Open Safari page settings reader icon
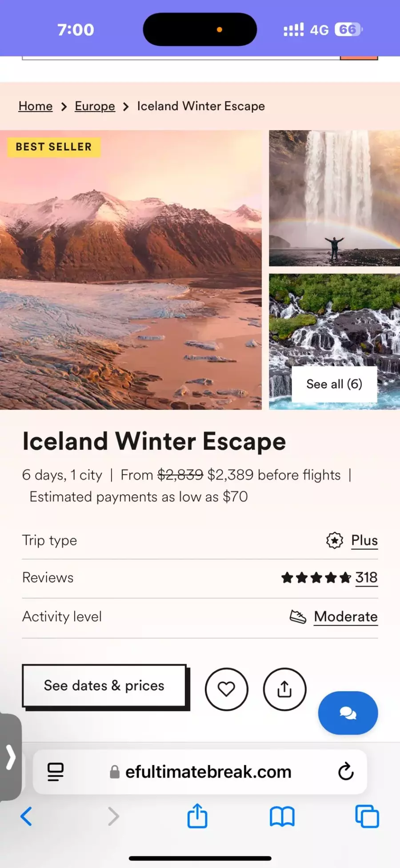The width and height of the screenshot is (400, 868). point(56,772)
